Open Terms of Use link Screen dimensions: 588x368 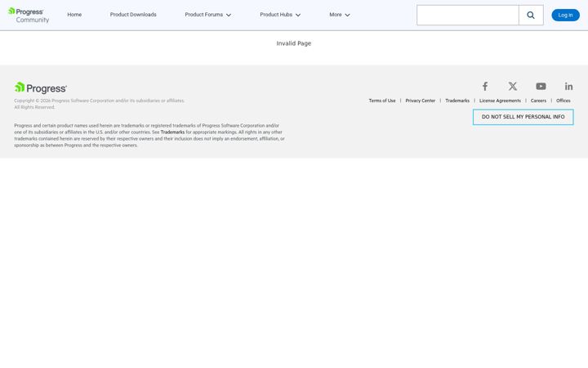[381, 101]
